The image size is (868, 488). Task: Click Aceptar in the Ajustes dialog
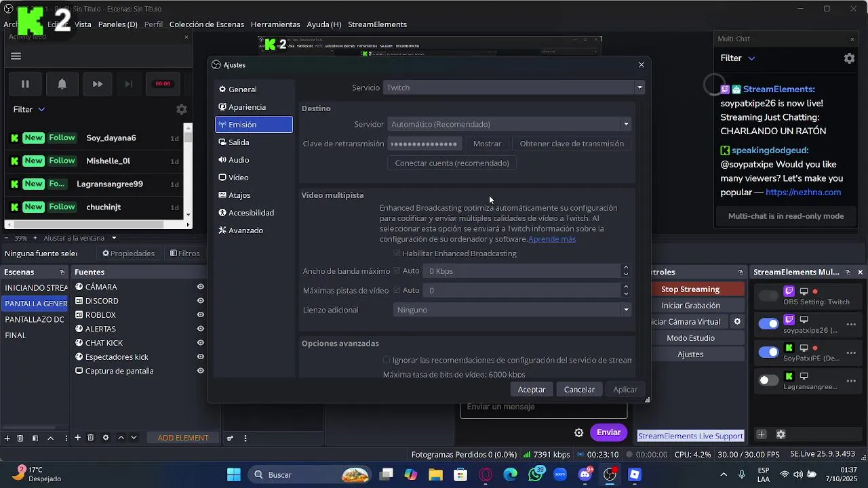(532, 390)
